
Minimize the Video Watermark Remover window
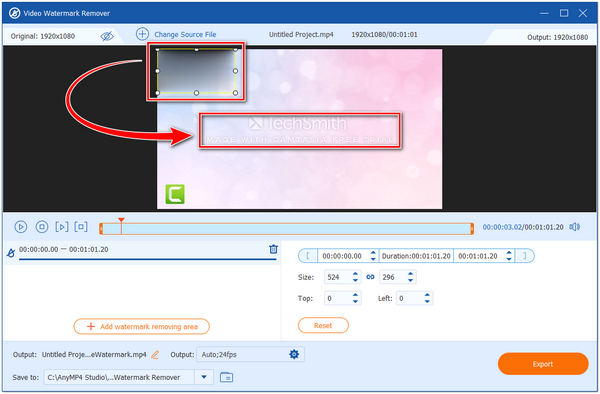pos(544,13)
